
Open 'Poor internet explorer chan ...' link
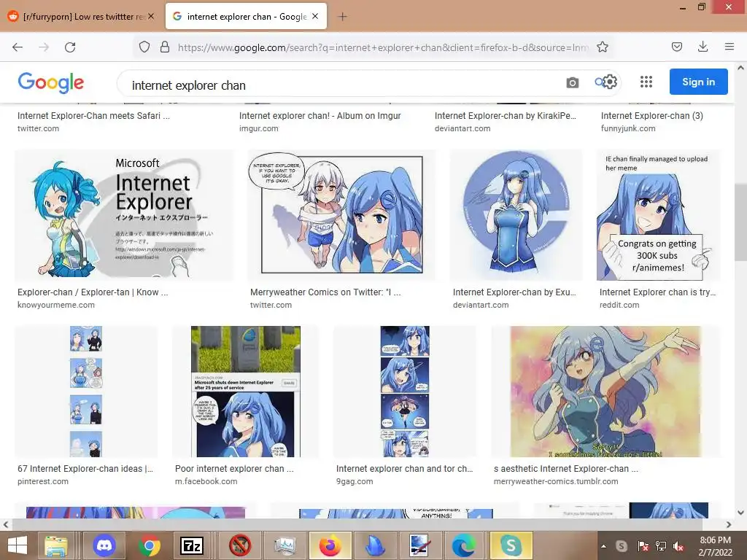coord(234,469)
